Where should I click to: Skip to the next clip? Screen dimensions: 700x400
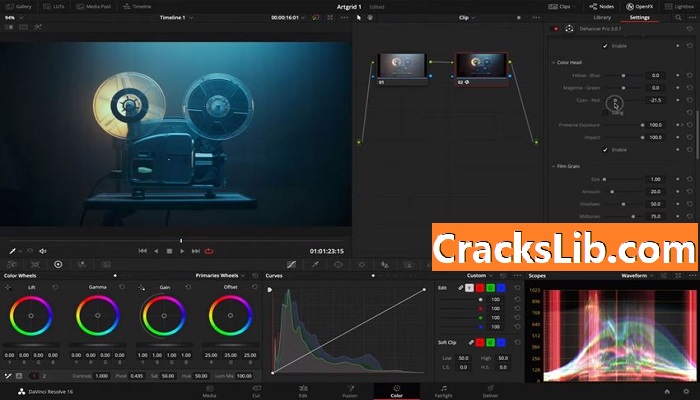click(x=196, y=251)
